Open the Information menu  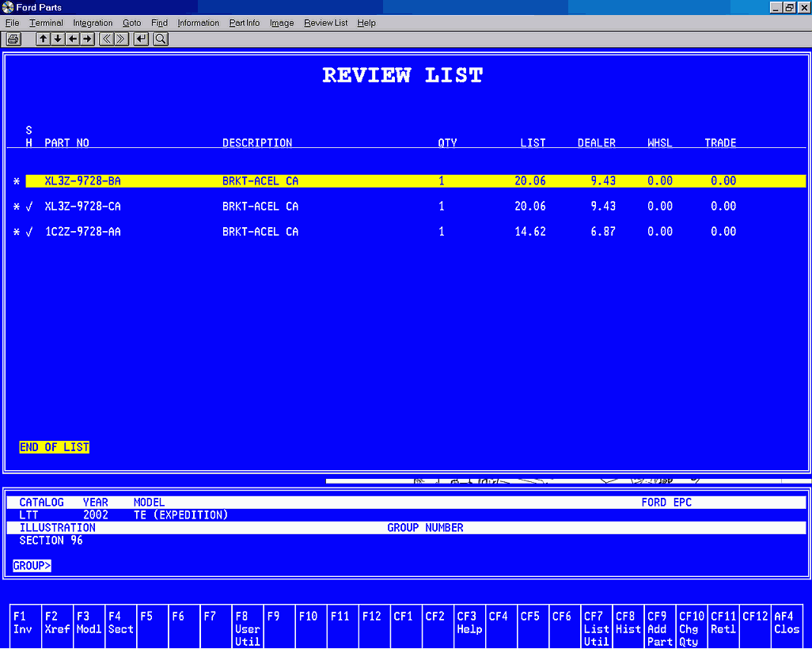coord(199,23)
